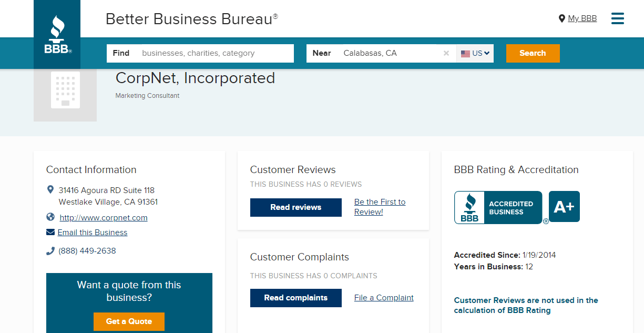This screenshot has height=333, width=644.
Task: Open the hamburger menu icon
Action: 618,18
